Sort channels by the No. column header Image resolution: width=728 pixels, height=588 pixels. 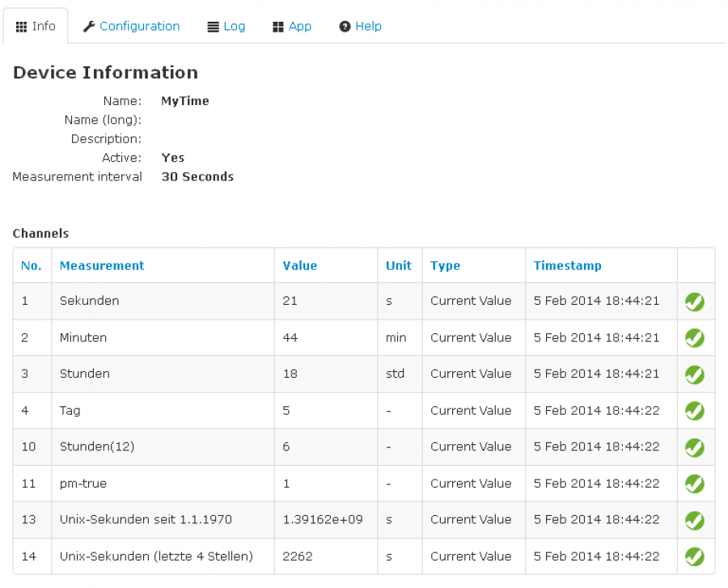(x=32, y=265)
